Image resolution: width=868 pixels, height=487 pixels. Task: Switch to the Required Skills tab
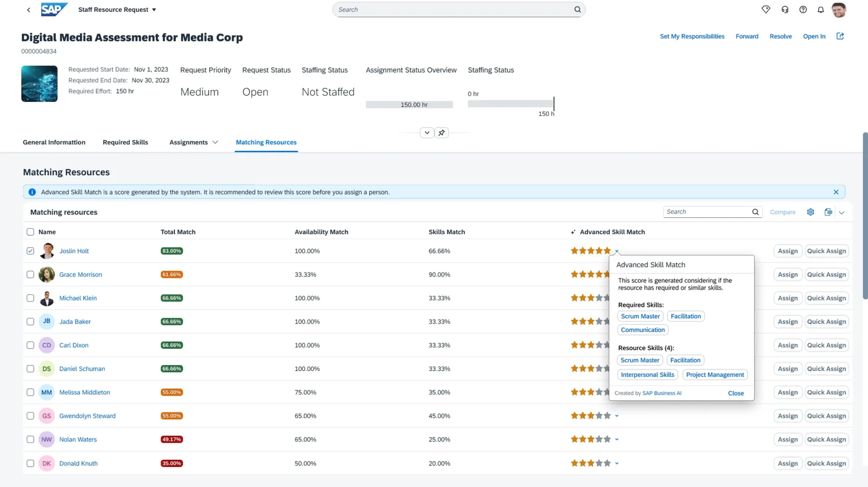[125, 143]
